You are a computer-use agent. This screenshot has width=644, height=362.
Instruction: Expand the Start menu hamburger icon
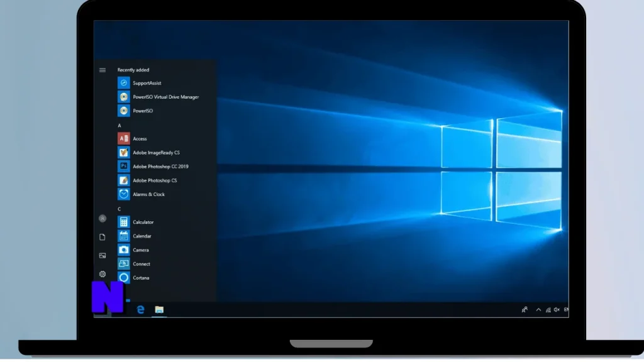(103, 70)
